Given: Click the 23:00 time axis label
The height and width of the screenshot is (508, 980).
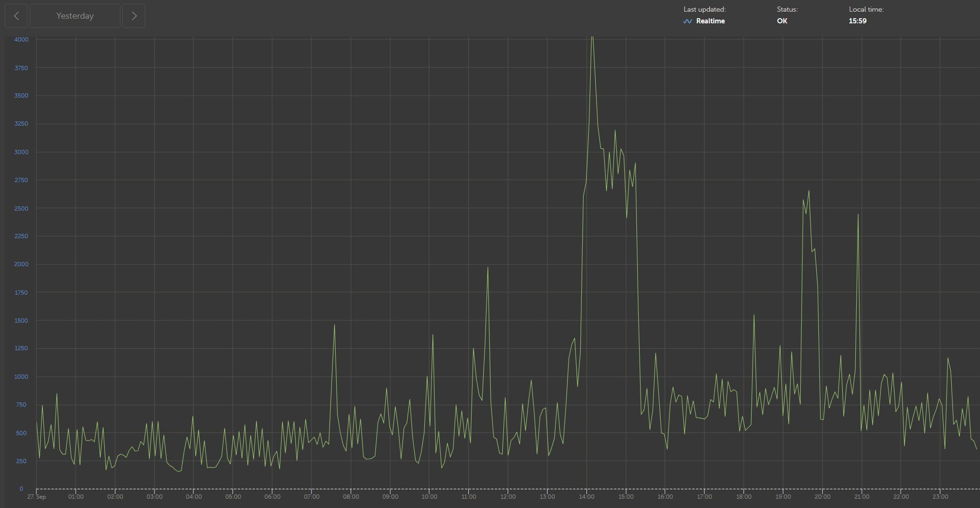Looking at the screenshot, I should click(940, 496).
